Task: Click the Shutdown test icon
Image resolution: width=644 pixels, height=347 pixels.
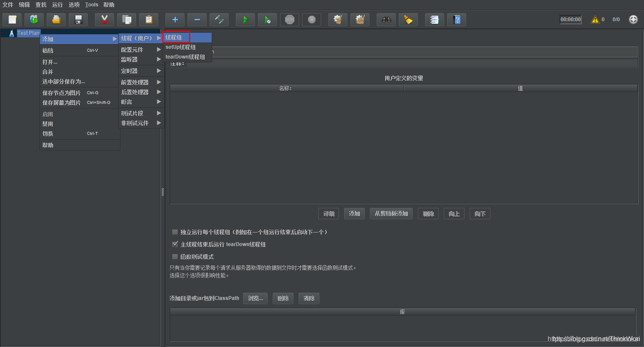Action: tap(311, 20)
